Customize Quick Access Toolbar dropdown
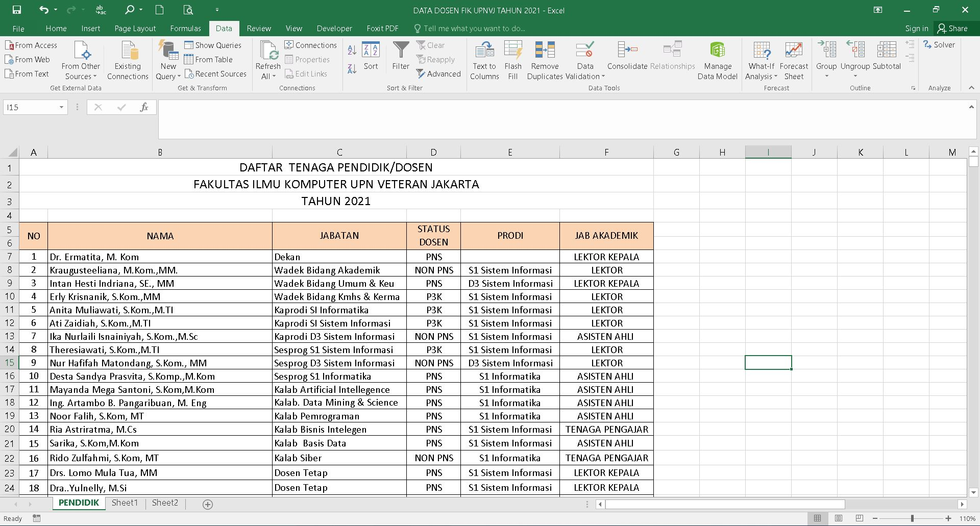The image size is (980, 526). (217, 10)
